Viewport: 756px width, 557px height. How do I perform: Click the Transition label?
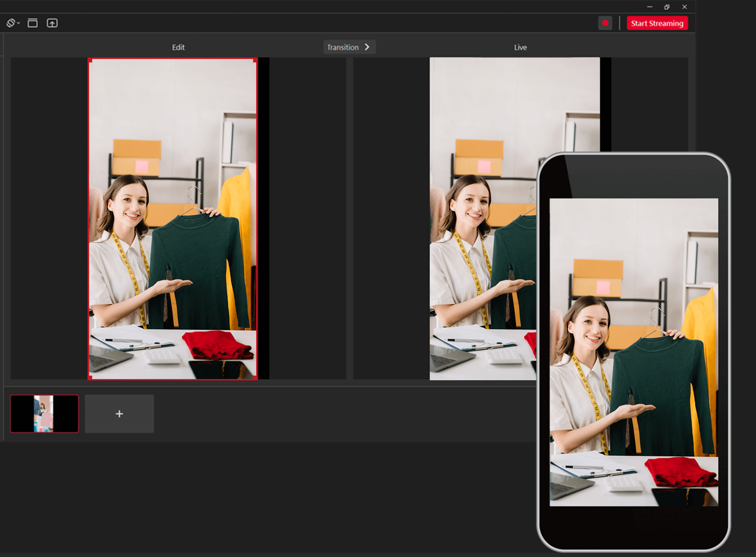344,47
